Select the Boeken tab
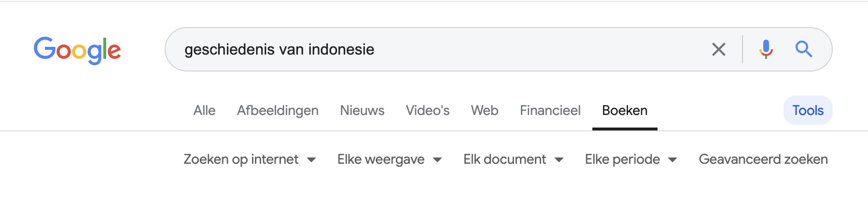868x200 pixels. (x=625, y=111)
